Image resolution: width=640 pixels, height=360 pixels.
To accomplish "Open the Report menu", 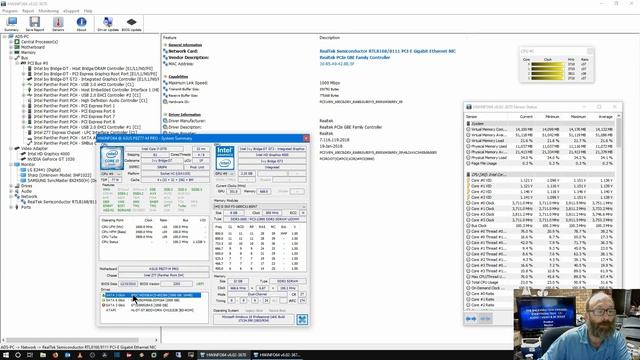I will (28, 11).
